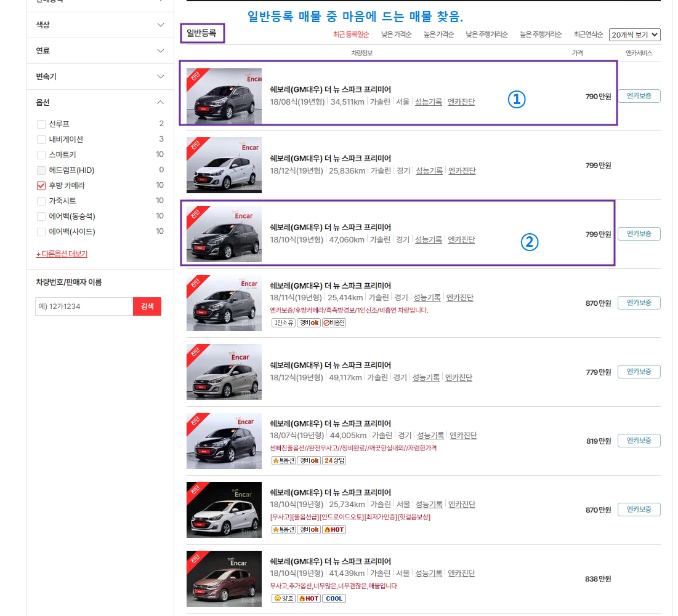Sort by 낮은 가격순
Screen dimensions: 678x616
(396, 34)
